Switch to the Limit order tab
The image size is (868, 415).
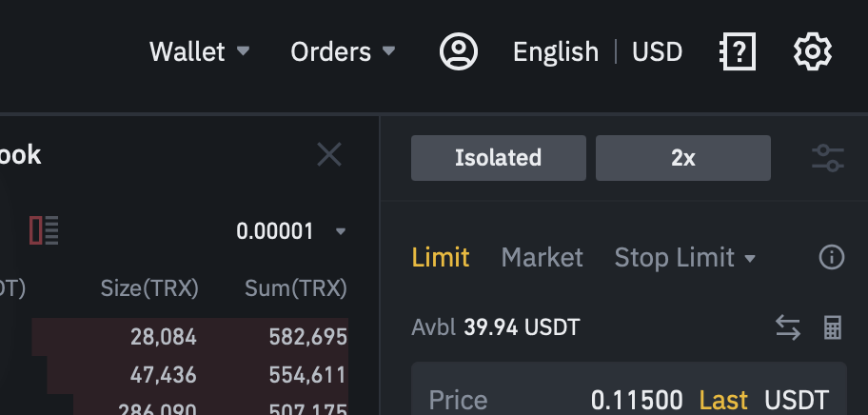pos(441,257)
